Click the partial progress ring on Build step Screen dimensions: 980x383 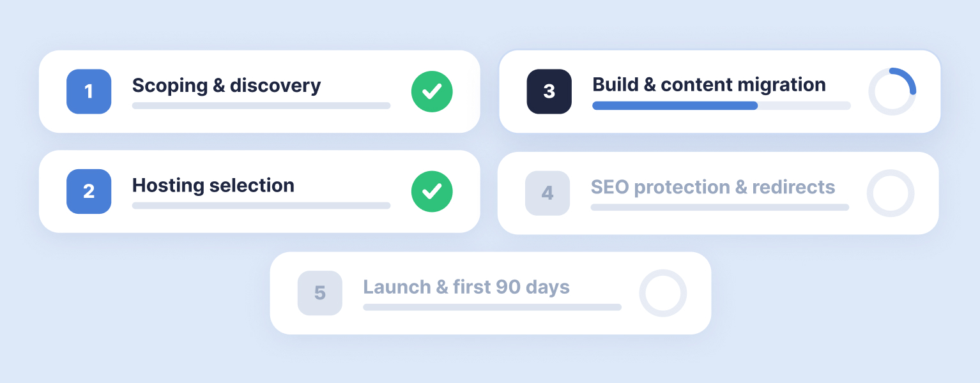pyautogui.click(x=892, y=91)
